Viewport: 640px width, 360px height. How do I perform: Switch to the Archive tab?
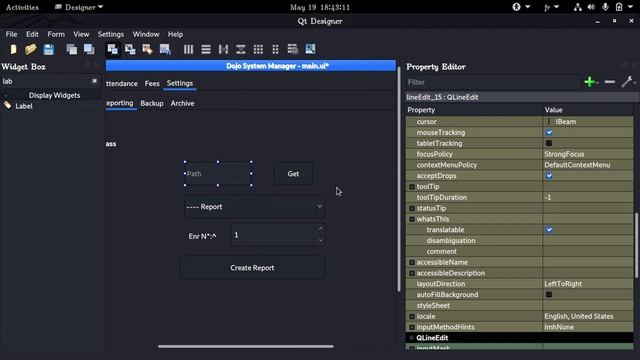tap(182, 103)
